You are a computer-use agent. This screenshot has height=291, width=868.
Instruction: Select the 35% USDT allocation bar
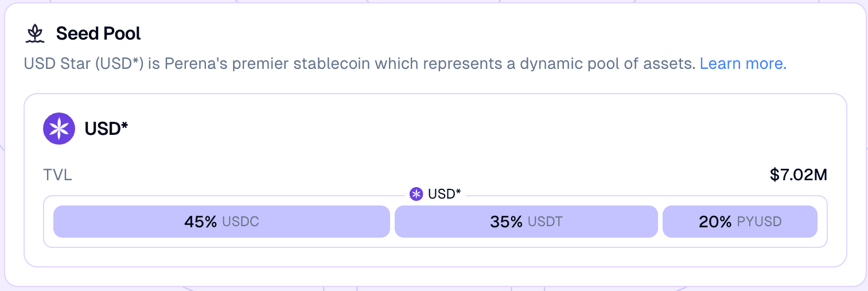(526, 222)
